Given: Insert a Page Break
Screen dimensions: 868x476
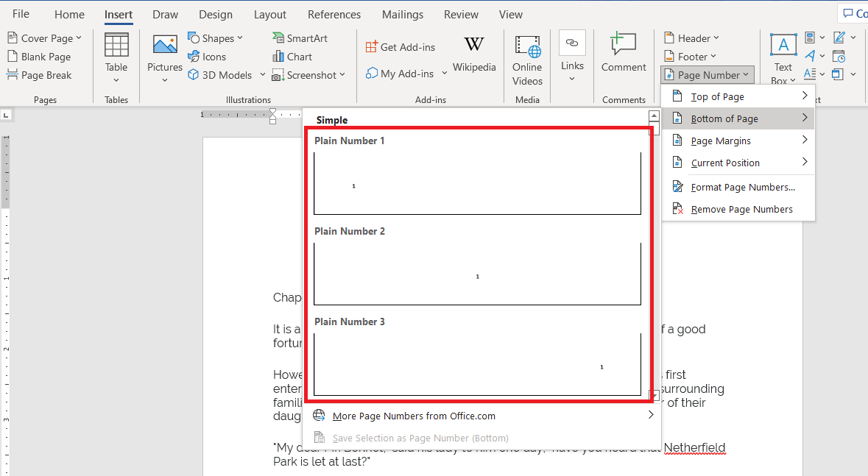Looking at the screenshot, I should (39, 75).
